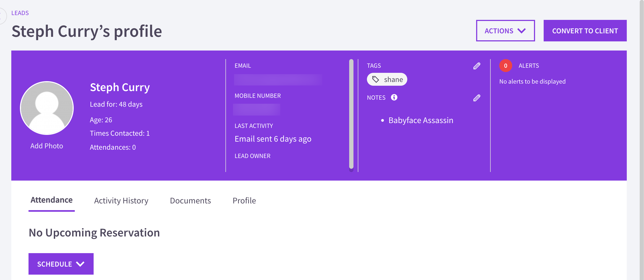Click 'Age: 26' text
644x280 pixels.
[101, 120]
